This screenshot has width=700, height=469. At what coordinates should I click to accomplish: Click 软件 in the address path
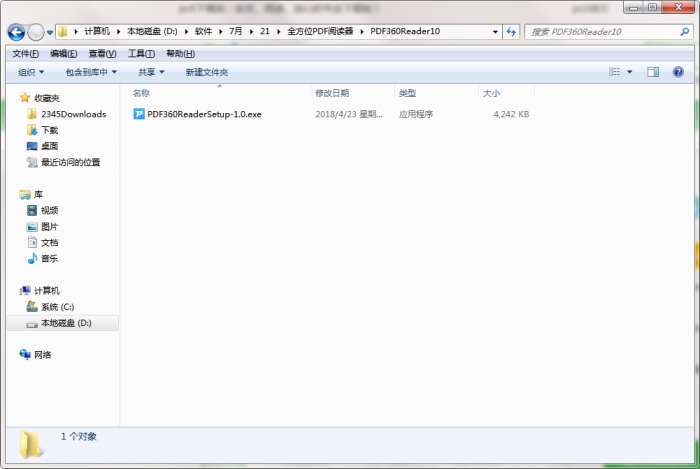pos(203,31)
